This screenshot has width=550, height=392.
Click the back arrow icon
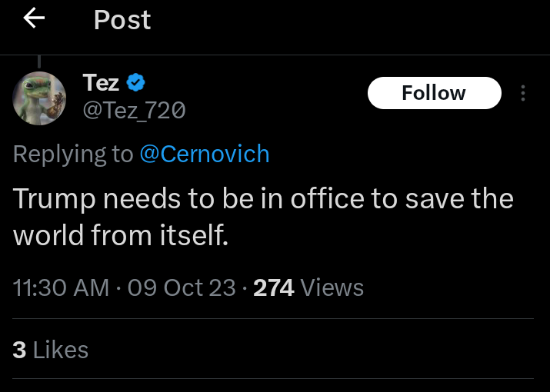click(35, 18)
